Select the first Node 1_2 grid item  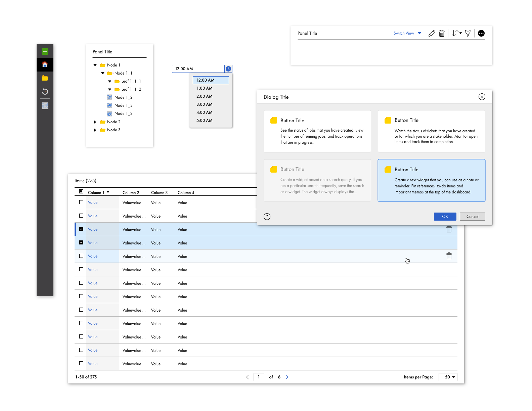coord(120,97)
